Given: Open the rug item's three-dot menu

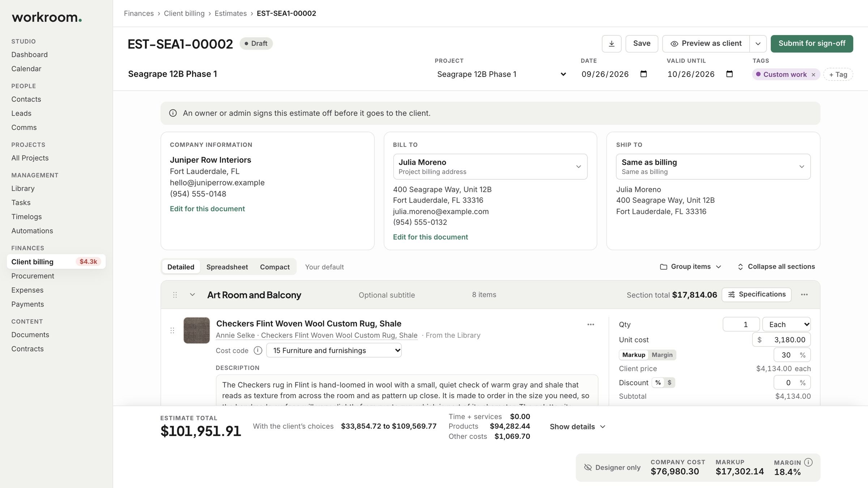Looking at the screenshot, I should (591, 325).
